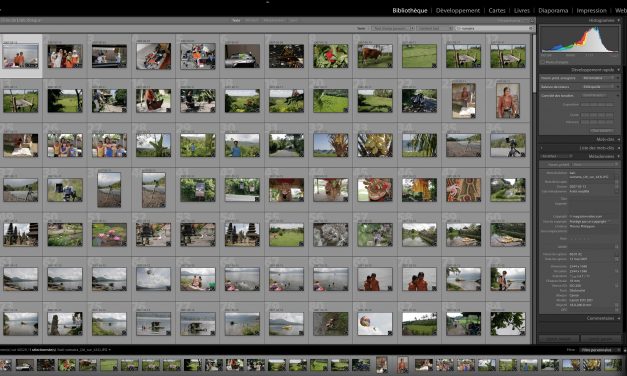This screenshot has height=376, width=627.
Task: Click the left sync button below Commentaires
Action: click(559, 338)
